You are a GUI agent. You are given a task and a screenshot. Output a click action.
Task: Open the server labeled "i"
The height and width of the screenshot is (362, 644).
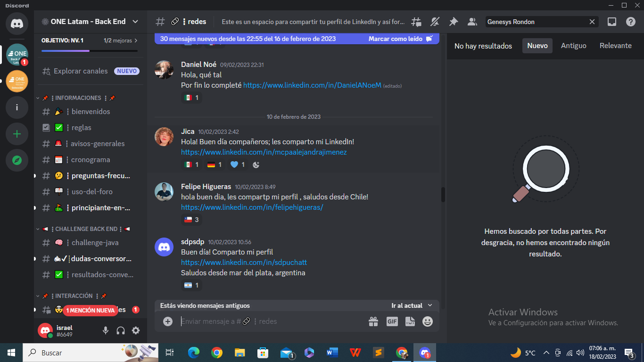tap(17, 107)
